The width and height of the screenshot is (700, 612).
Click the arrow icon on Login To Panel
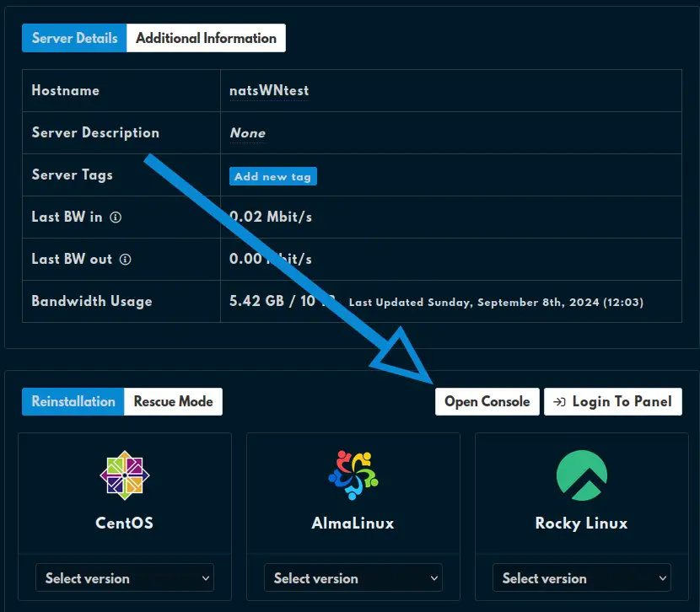(x=558, y=401)
